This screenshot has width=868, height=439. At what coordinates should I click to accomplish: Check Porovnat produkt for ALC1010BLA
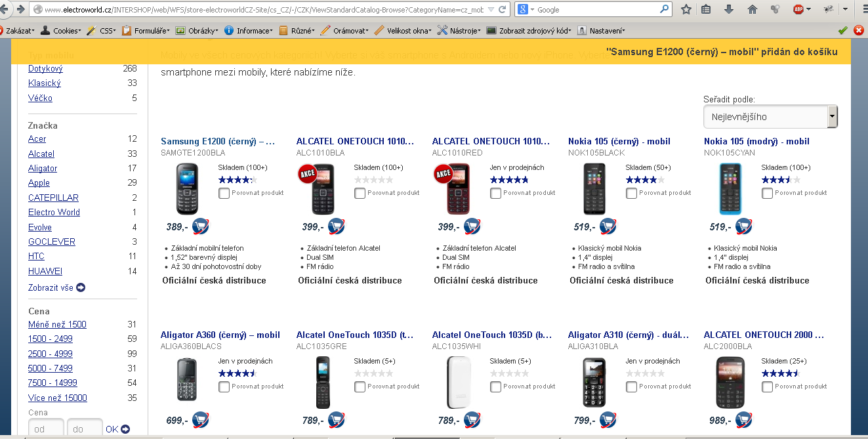click(360, 193)
